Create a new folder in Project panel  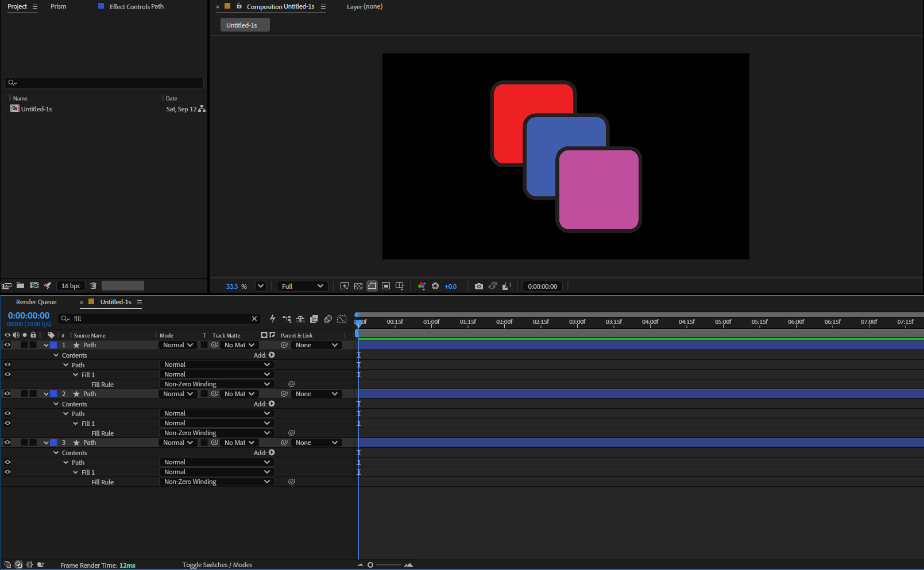tap(21, 286)
